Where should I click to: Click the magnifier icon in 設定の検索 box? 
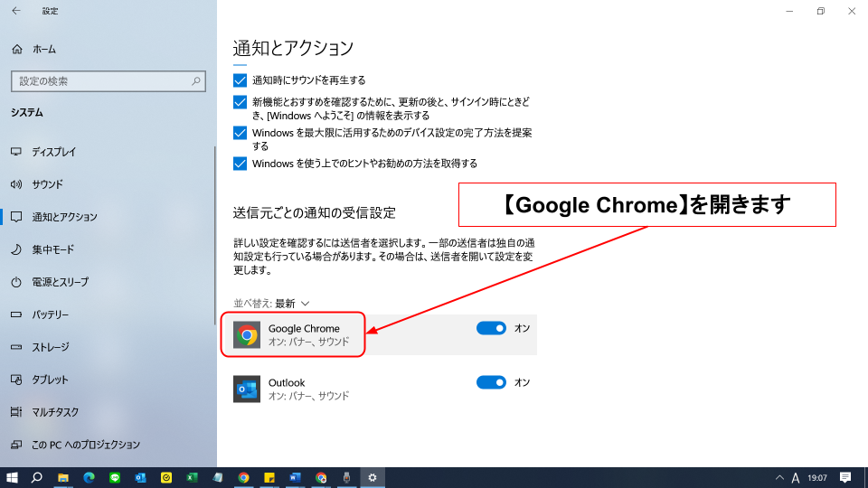coord(196,81)
